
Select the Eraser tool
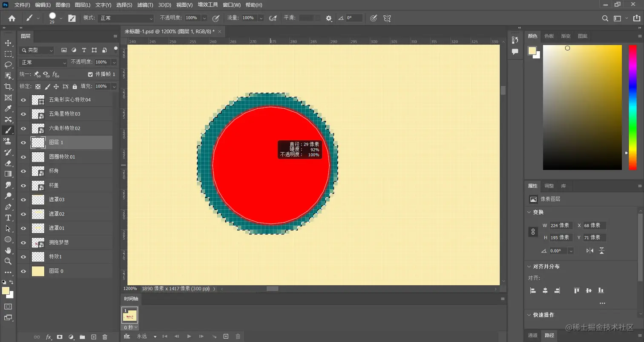(9, 163)
